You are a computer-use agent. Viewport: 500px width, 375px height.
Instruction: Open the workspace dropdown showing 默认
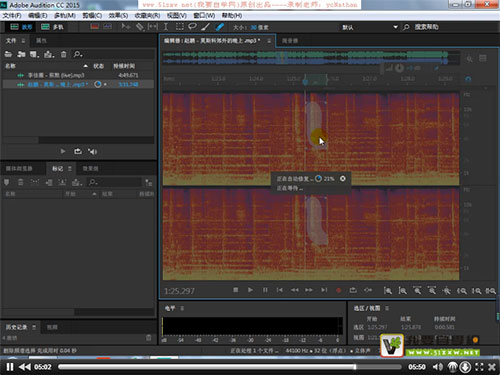(x=370, y=27)
